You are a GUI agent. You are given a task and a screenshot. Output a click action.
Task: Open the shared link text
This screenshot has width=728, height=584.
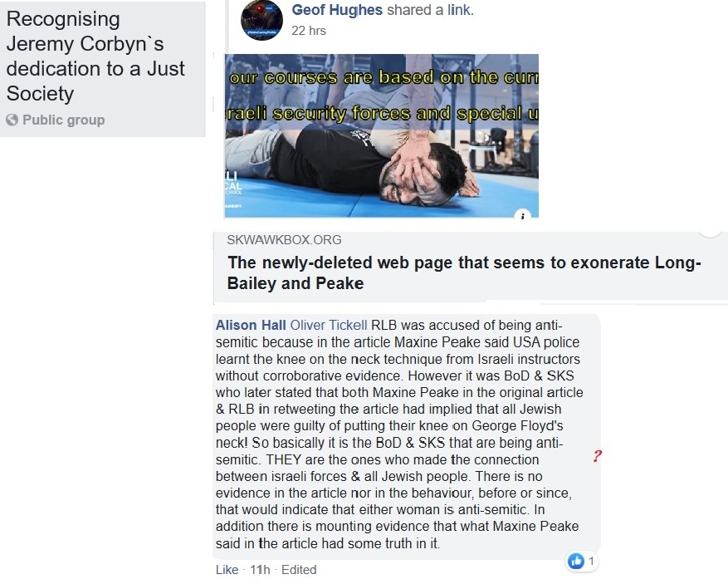point(460,10)
